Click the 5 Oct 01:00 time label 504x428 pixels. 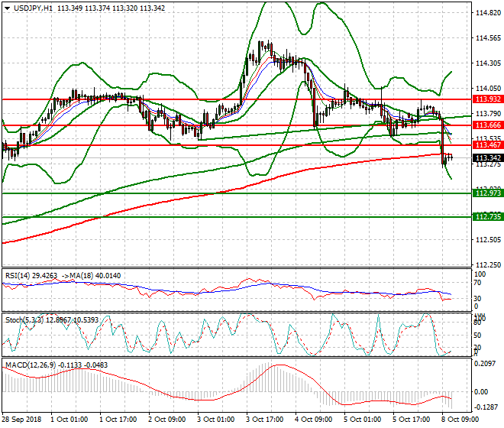click(362, 420)
